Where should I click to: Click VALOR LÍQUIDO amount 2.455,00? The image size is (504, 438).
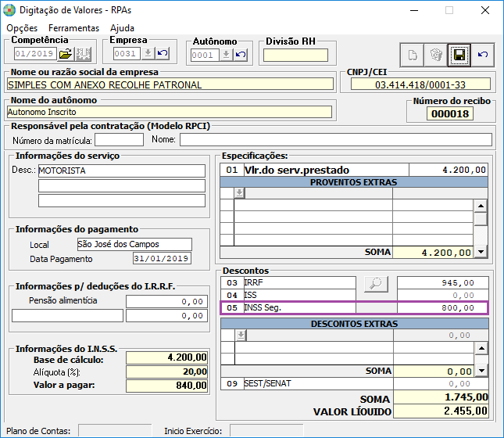click(441, 411)
